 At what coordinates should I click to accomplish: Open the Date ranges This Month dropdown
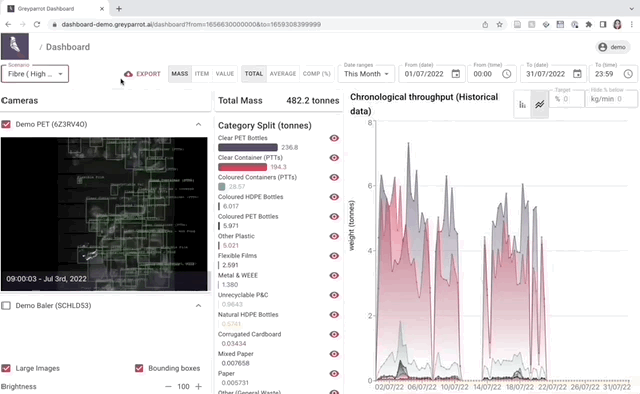[366, 74]
